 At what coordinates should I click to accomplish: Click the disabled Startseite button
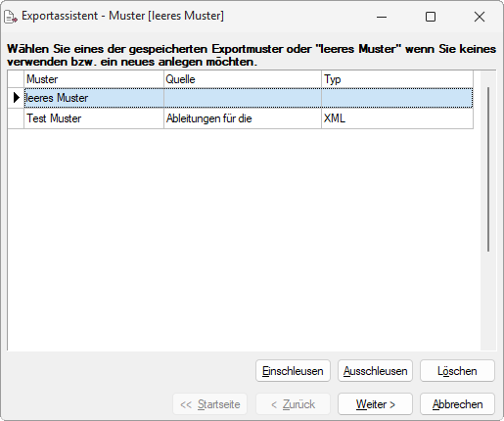[x=210, y=404]
